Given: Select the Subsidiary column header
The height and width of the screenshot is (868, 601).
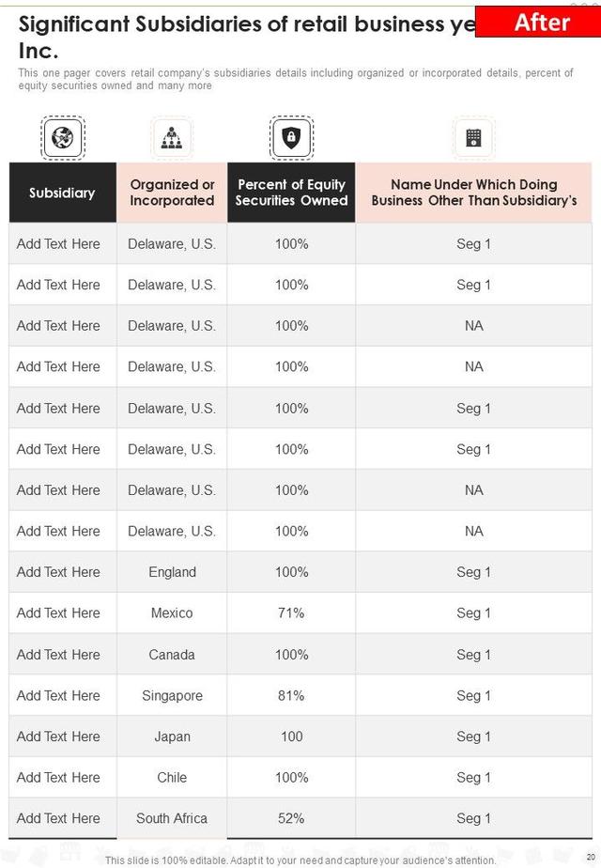Looking at the screenshot, I should tap(62, 193).
